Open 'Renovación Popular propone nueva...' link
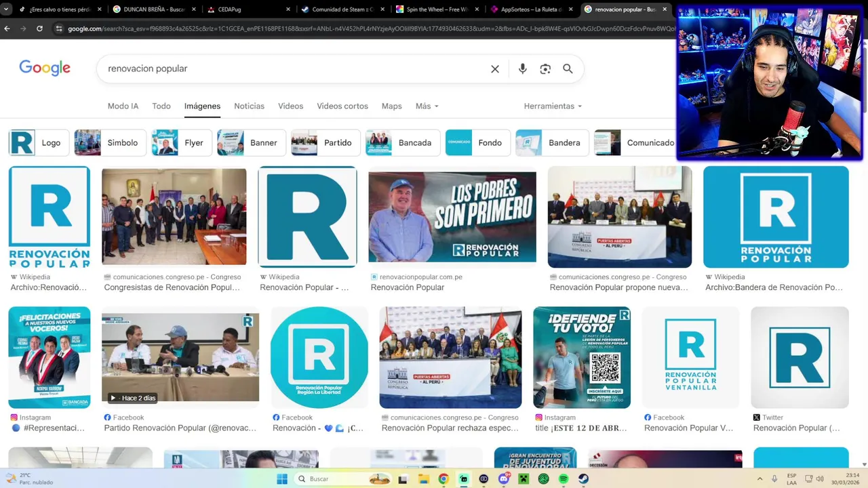868x488 pixels. coord(619,287)
